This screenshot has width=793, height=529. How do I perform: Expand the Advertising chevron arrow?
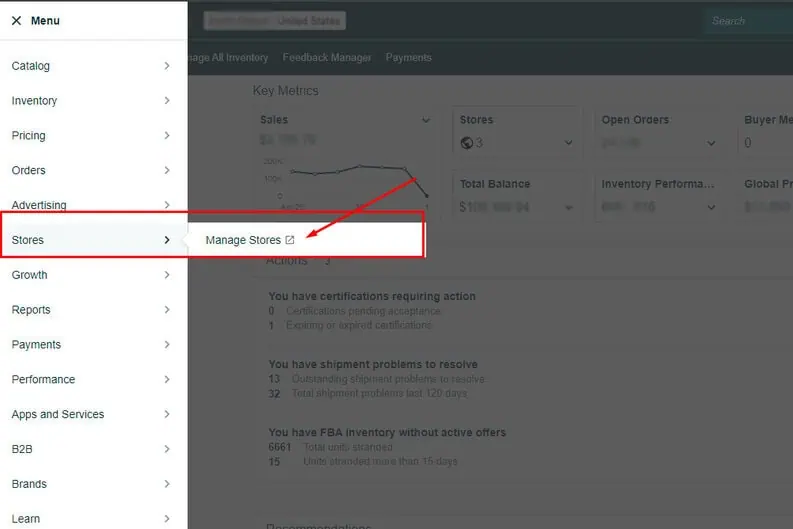167,205
